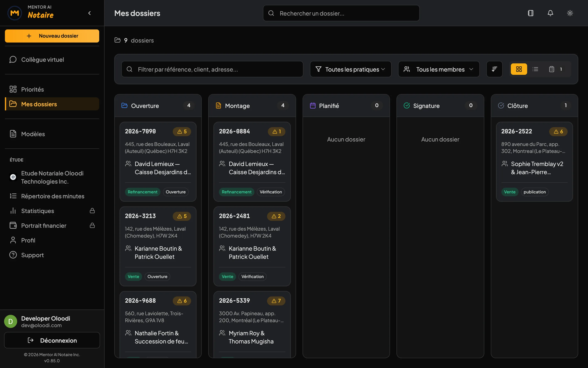Screen dimensions: 588x368
Task: Click lock icon next to Portrait financier
Action: click(92, 226)
